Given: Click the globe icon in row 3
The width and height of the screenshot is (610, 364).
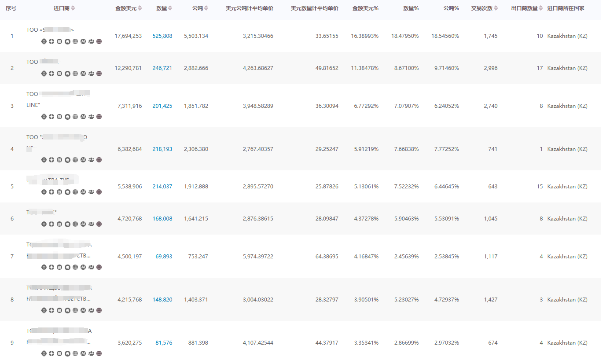Looking at the screenshot, I should (75, 117).
